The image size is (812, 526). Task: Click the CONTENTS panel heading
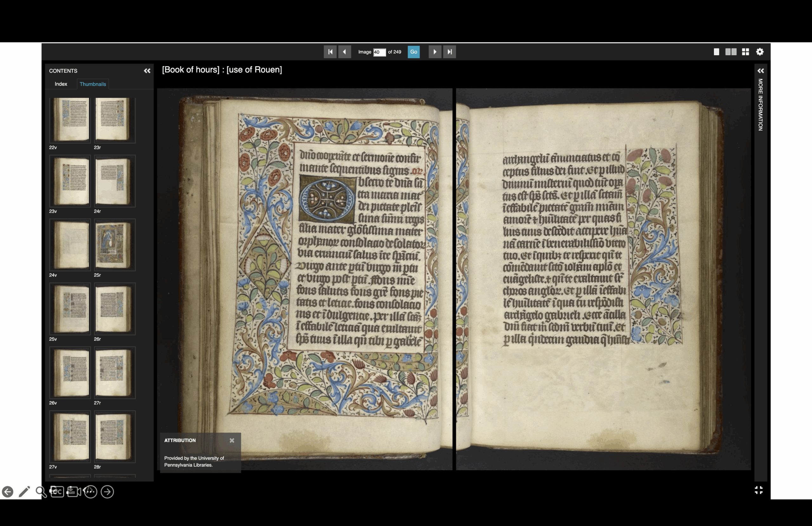point(63,71)
